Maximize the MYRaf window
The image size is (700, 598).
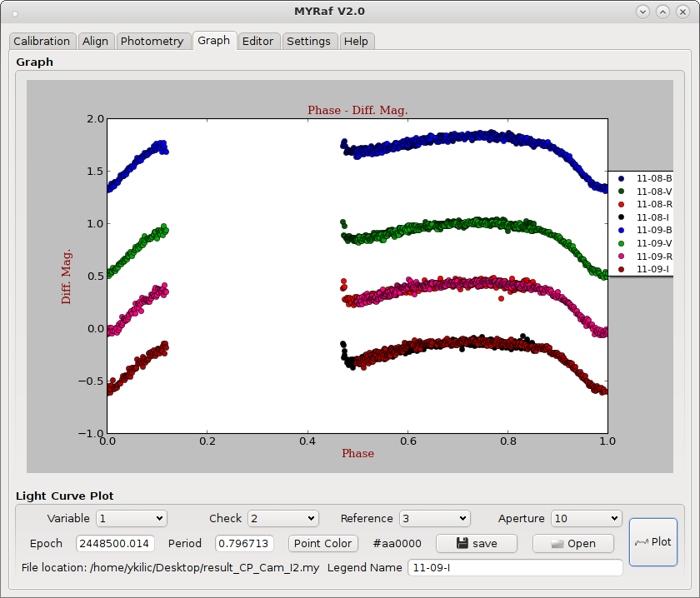pos(663,12)
